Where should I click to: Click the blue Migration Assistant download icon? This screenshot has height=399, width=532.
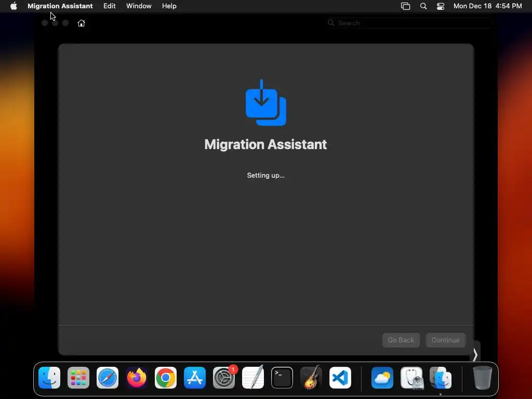265,102
